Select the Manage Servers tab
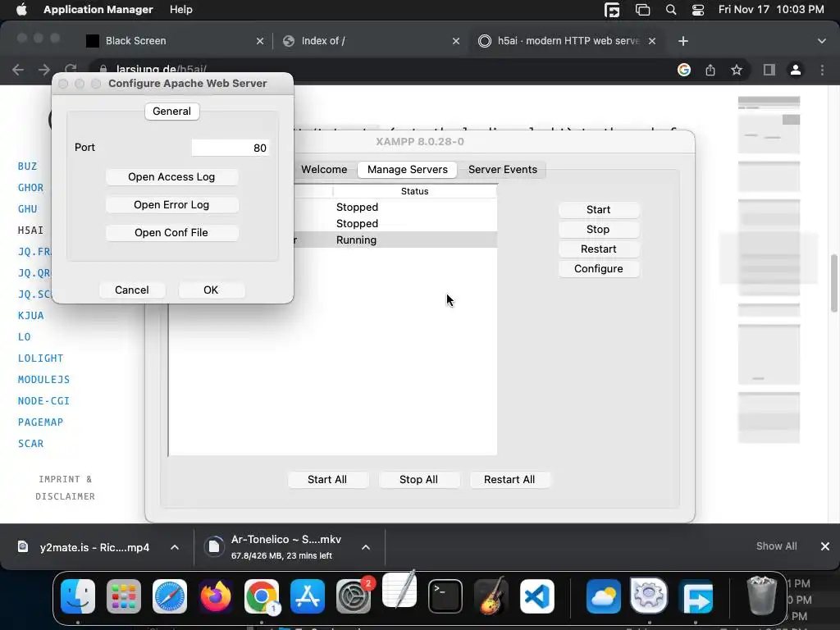840x630 pixels. pyautogui.click(x=407, y=169)
